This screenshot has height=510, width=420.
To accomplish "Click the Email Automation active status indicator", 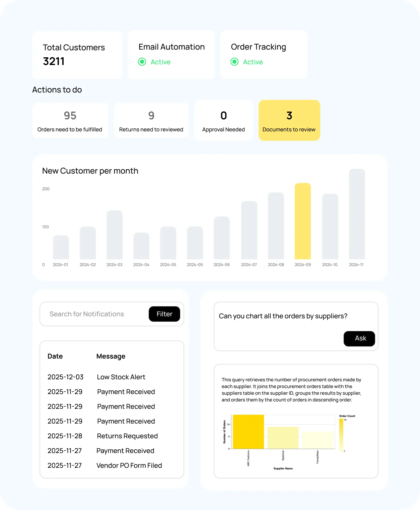I will coord(142,62).
